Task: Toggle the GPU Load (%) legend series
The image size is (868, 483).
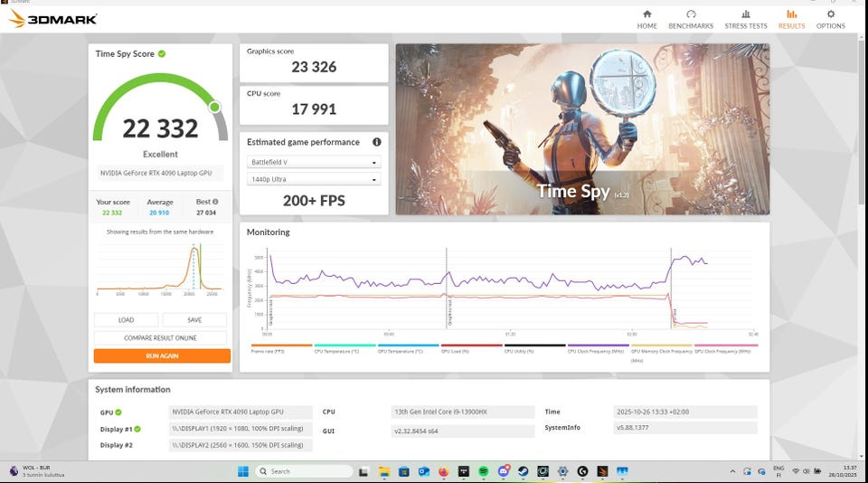Action: click(471, 348)
